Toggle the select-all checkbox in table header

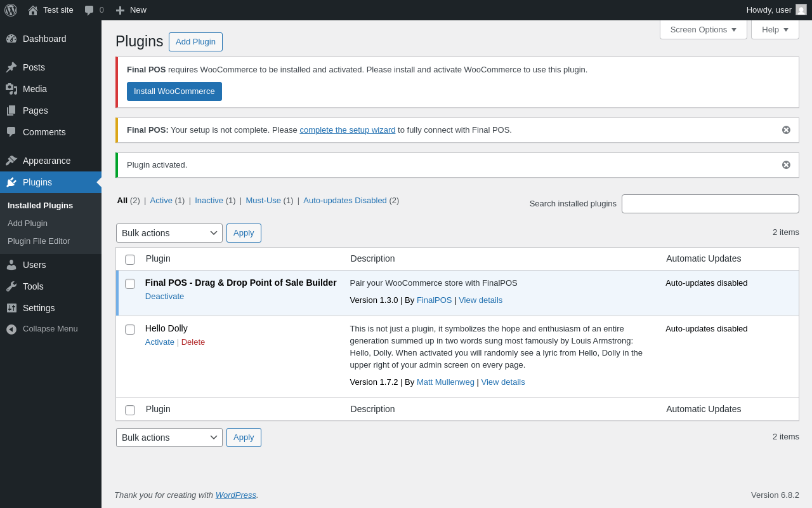click(x=130, y=260)
